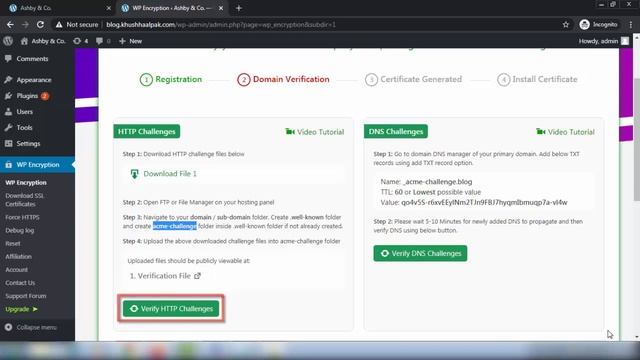
Task: Open the Contact Us submenu item
Action: 20,282
